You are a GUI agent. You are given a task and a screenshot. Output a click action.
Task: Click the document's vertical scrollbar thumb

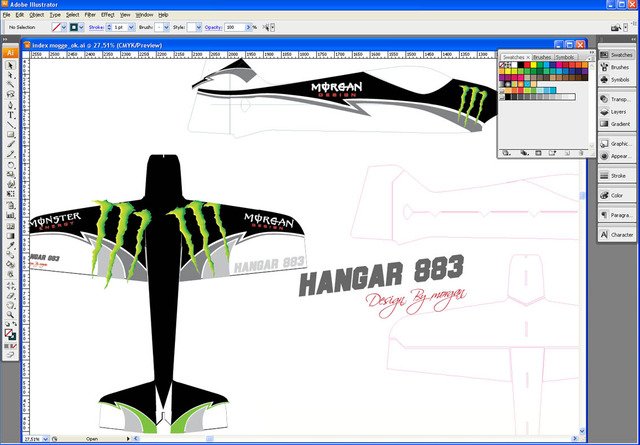(582, 196)
